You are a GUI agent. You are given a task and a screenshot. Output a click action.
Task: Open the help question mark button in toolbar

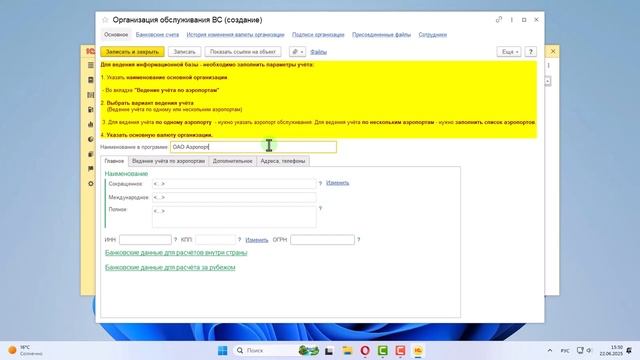click(x=530, y=52)
